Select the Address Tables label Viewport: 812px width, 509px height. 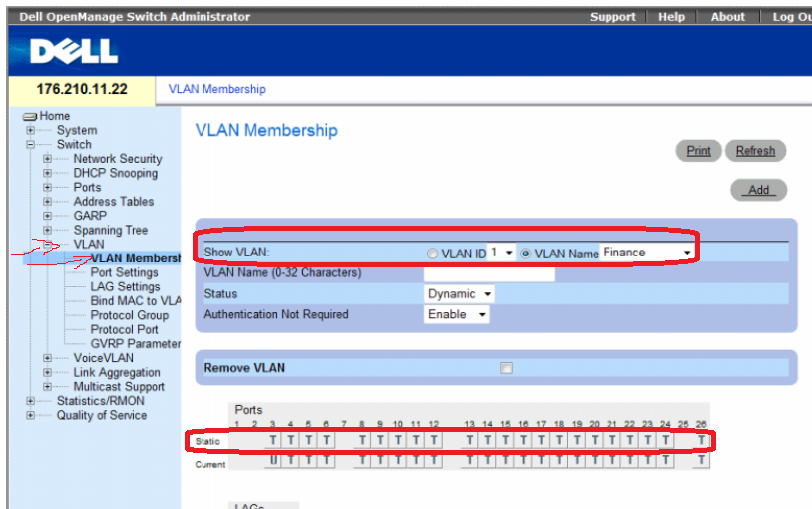click(x=114, y=202)
